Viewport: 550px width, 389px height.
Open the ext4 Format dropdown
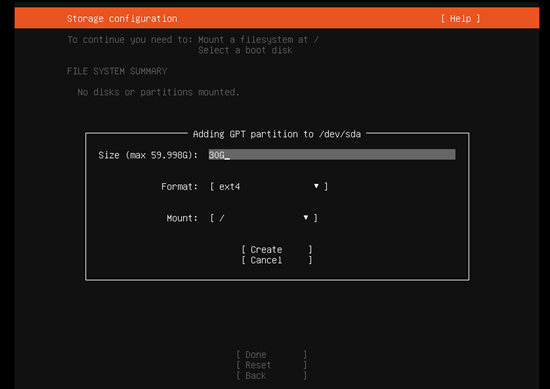point(269,186)
